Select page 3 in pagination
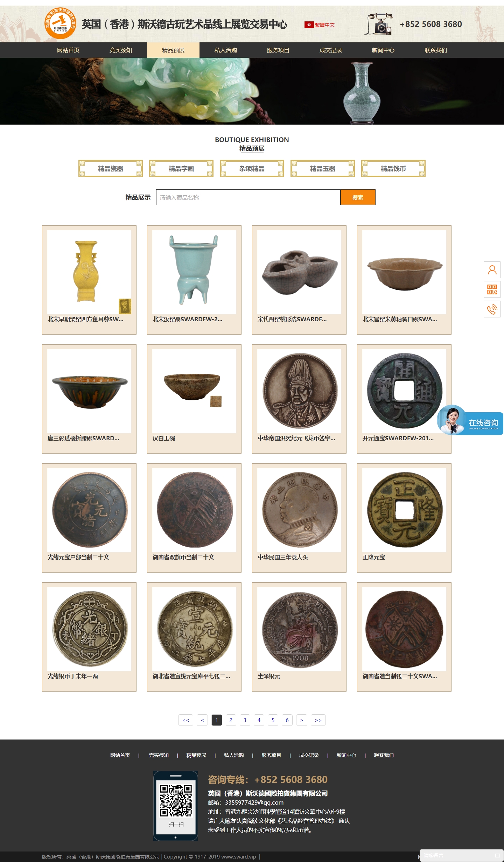This screenshot has height=862, width=504. (x=245, y=720)
